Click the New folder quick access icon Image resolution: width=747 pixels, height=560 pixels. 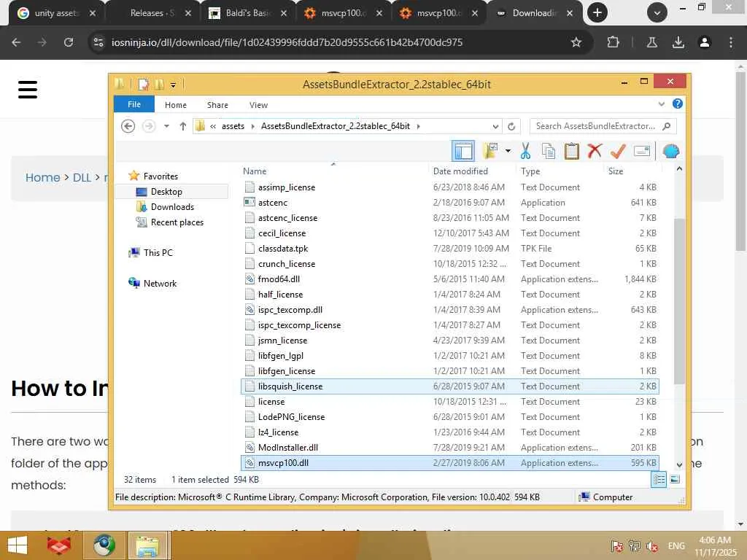coord(159,85)
